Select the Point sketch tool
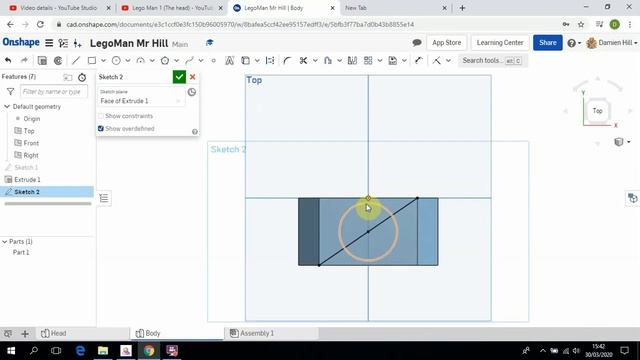Viewport: 640px width, 360px height. click(x=213, y=60)
